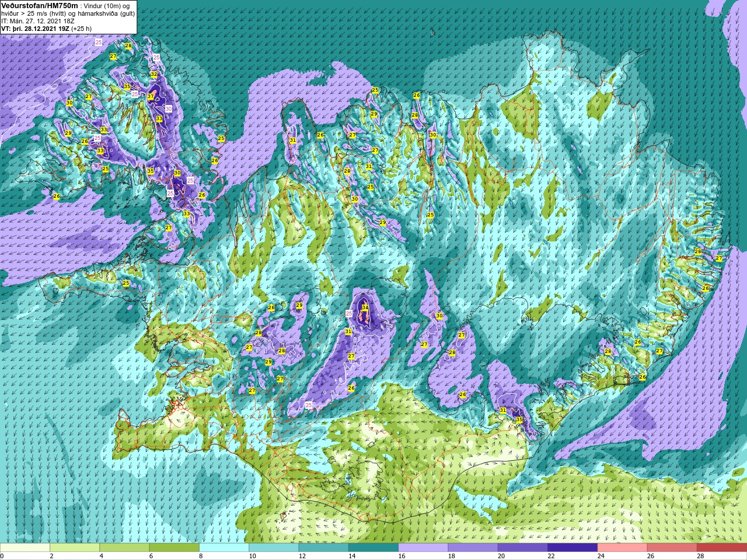
Task: Select the legend swatch between 2 and 4
Action: 75,548
